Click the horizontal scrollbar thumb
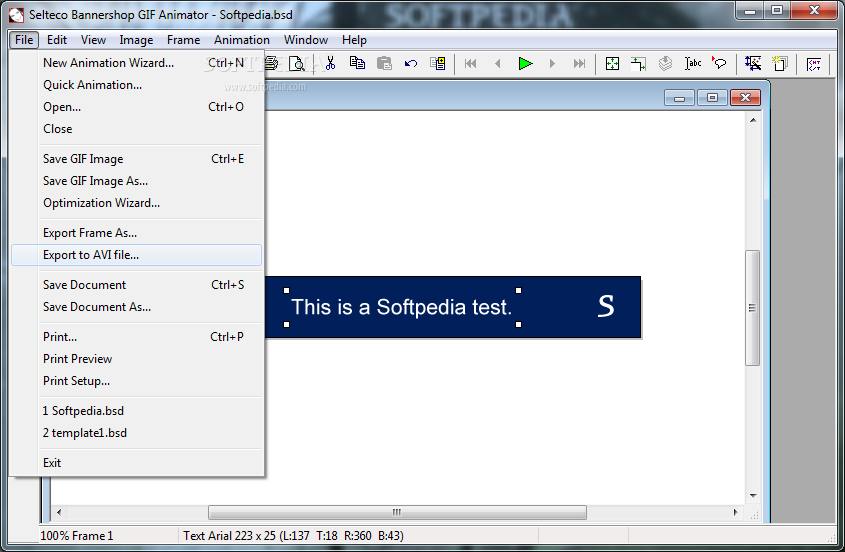 click(397, 512)
